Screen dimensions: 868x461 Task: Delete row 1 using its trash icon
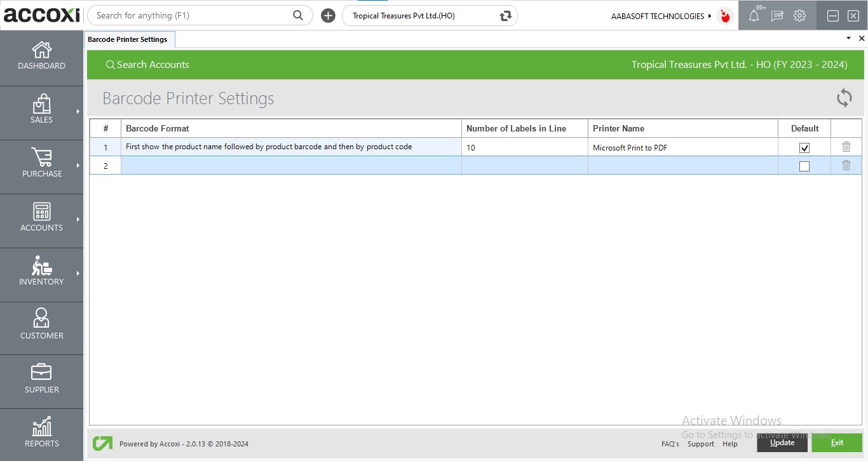pos(846,147)
